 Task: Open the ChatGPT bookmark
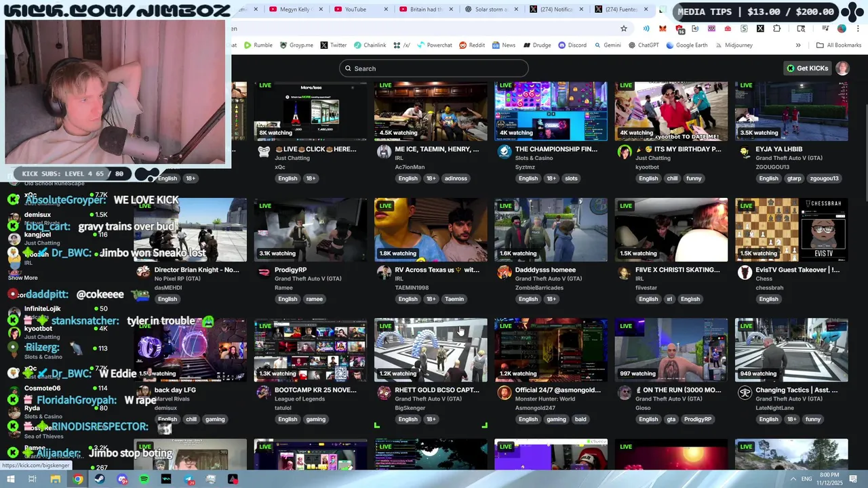(644, 45)
